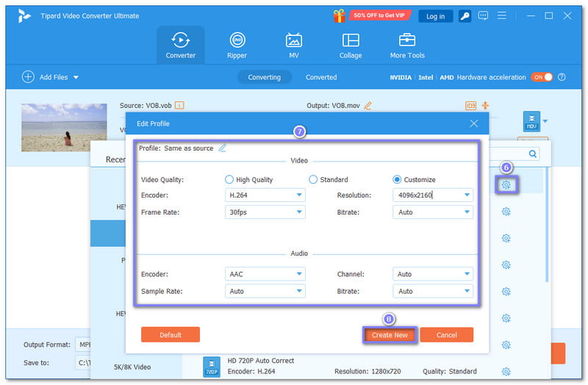Click the search magnifier icon
The height and width of the screenshot is (385, 588).
(x=532, y=154)
